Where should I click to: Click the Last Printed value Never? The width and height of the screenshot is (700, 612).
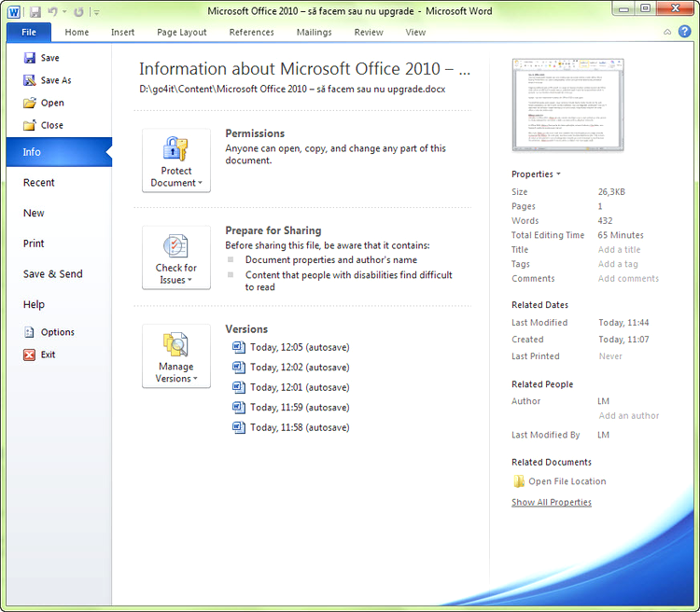pos(610,356)
